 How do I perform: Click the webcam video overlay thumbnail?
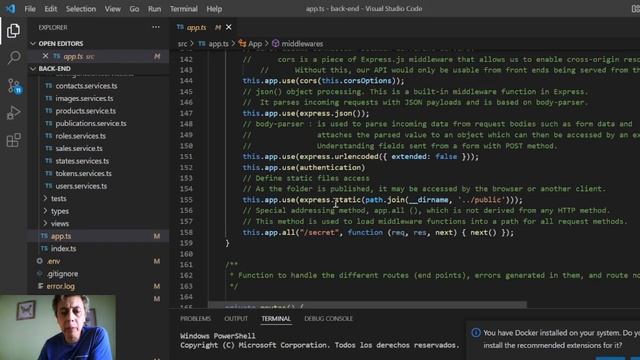(58, 327)
